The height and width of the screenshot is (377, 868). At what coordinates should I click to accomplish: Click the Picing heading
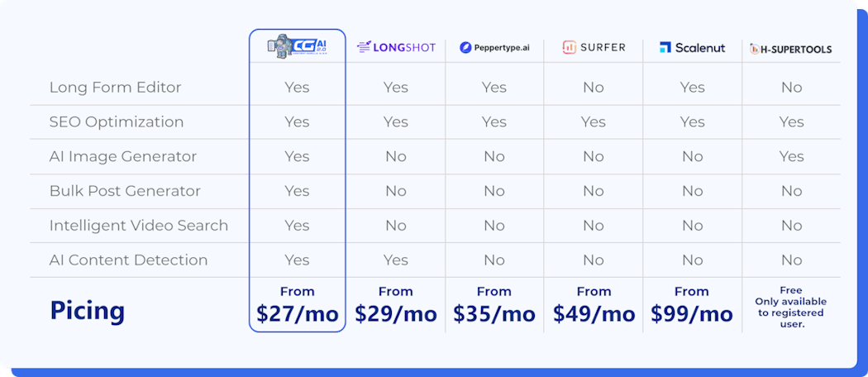(88, 311)
